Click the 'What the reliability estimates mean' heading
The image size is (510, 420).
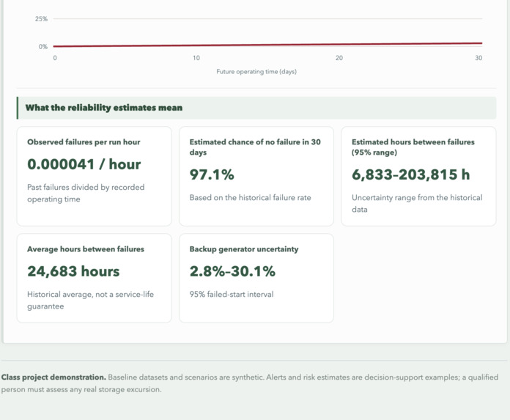pyautogui.click(x=104, y=108)
